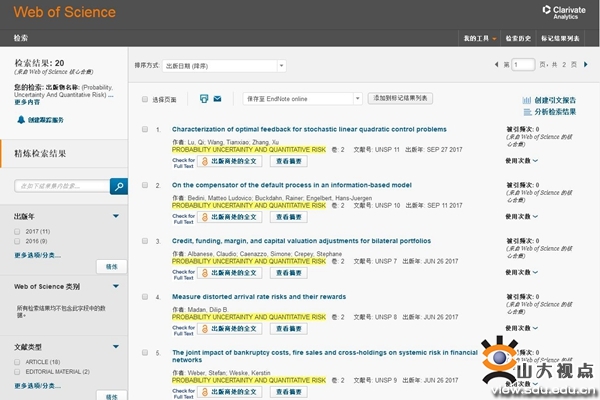
Task: Toggle the 选择页面 select-page checkbox
Action: (146, 100)
